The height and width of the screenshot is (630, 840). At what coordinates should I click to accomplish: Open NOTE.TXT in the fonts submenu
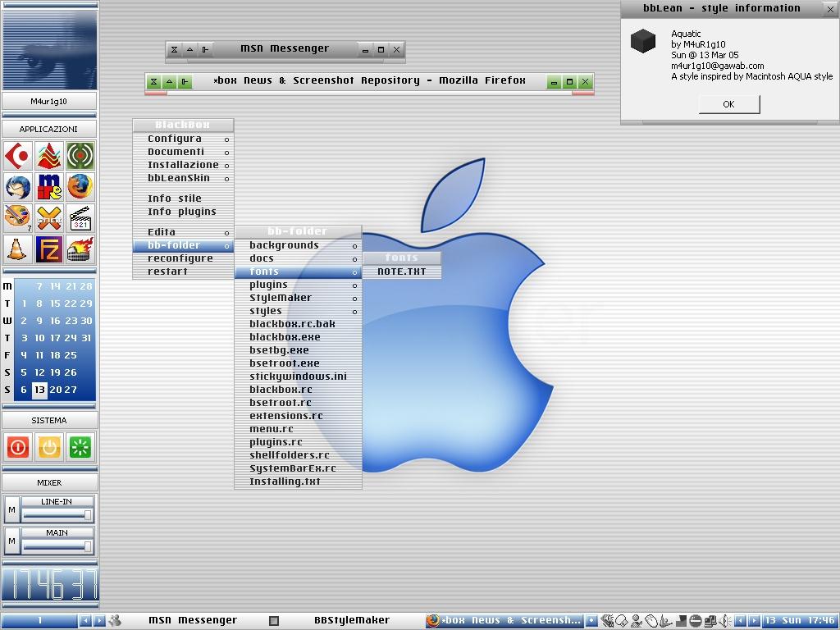(402, 272)
